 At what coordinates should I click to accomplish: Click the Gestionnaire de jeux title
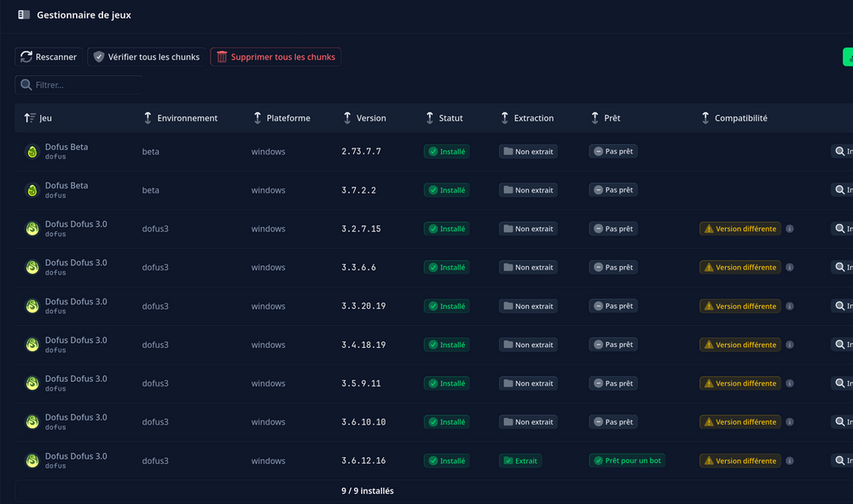point(84,15)
